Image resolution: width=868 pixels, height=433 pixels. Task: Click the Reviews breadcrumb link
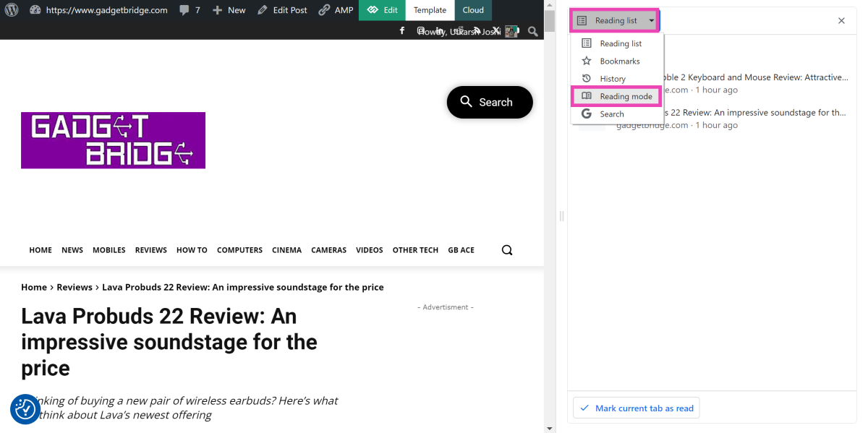75,287
